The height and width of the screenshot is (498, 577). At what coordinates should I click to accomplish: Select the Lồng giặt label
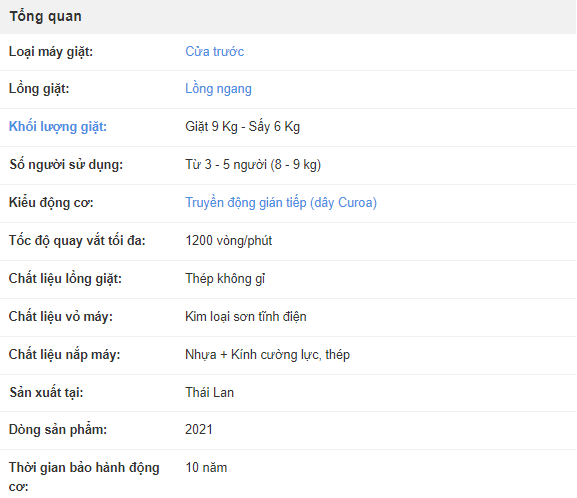click(x=39, y=89)
